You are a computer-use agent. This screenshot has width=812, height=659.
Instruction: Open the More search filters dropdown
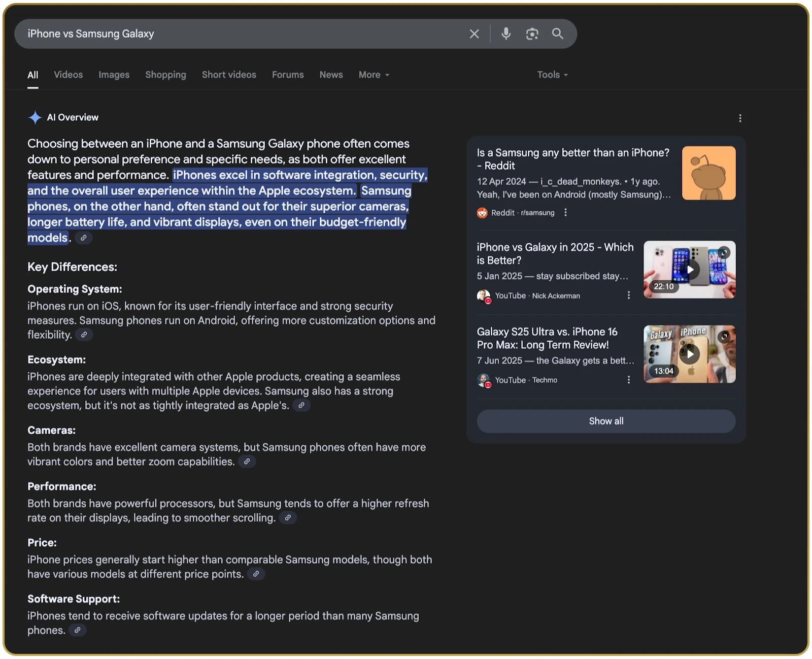(x=374, y=75)
